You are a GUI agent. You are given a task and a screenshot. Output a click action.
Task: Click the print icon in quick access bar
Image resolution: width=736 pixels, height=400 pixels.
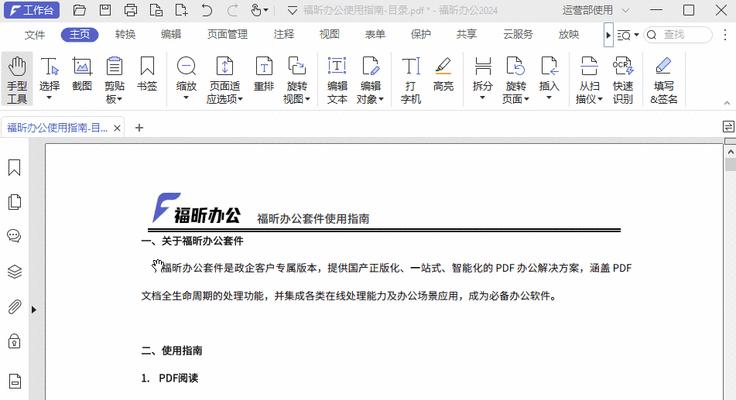click(130, 10)
